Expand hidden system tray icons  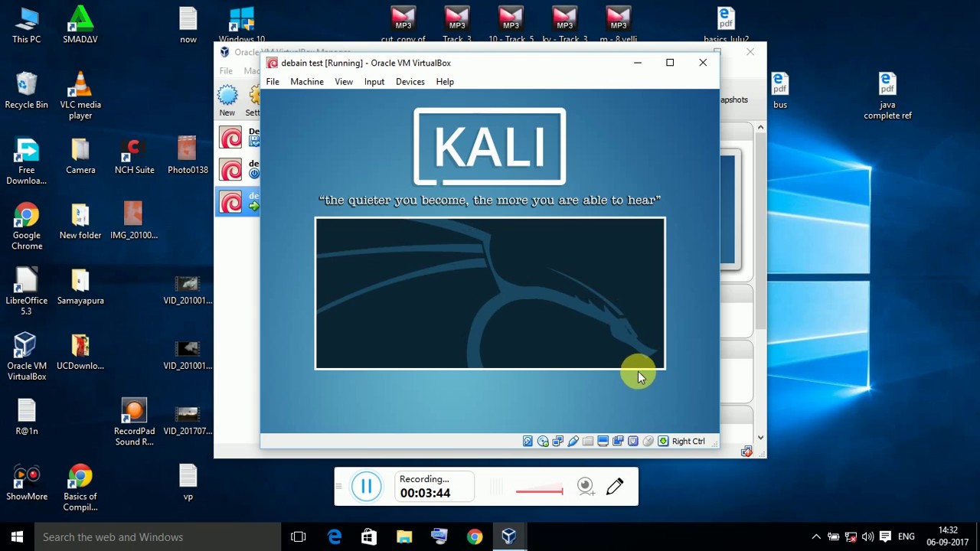point(816,537)
